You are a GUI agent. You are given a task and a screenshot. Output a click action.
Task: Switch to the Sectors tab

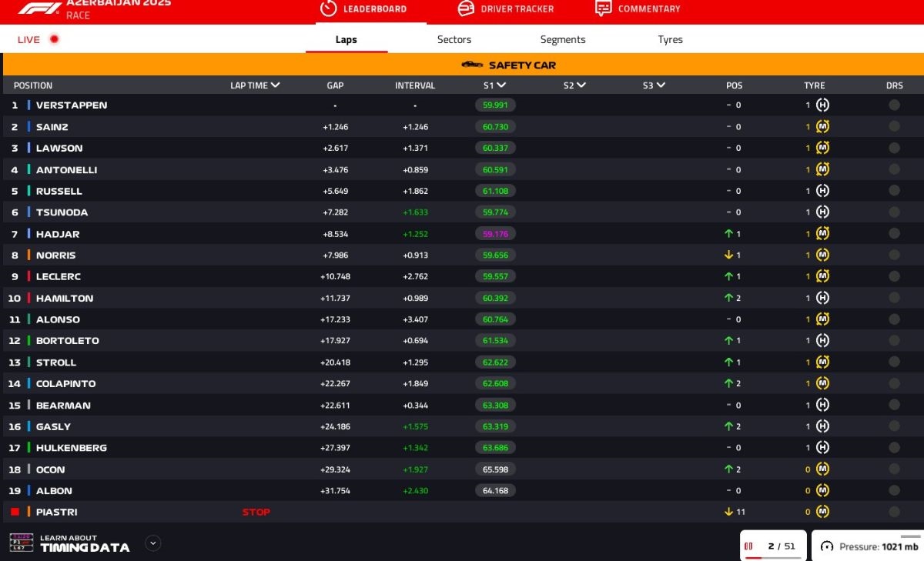pyautogui.click(x=454, y=39)
